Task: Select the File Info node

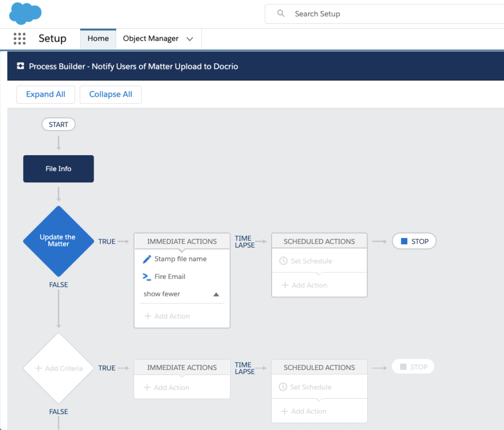Action: click(58, 169)
